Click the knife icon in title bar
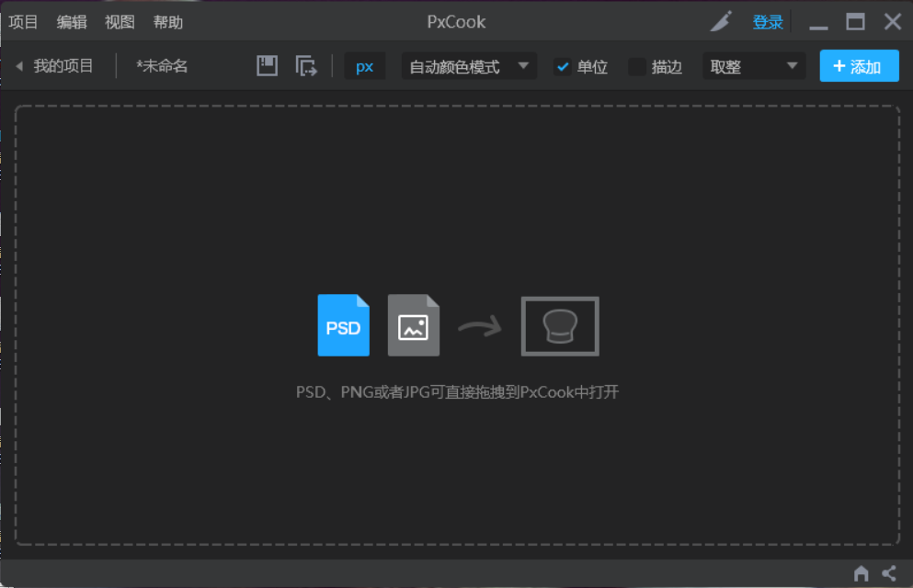Image resolution: width=913 pixels, height=588 pixels. point(721,21)
